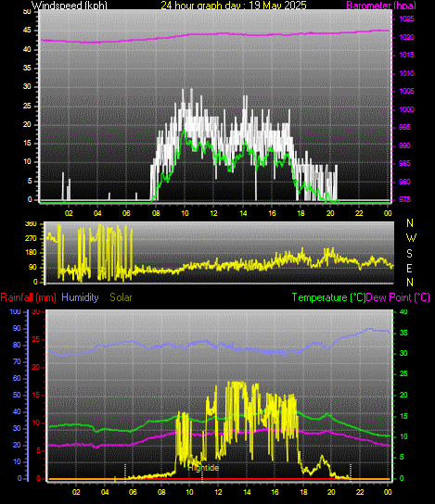This screenshot has height=504, width=435.
Task: Click the 12 hour tick on windspeed graph
Action: coord(213,213)
